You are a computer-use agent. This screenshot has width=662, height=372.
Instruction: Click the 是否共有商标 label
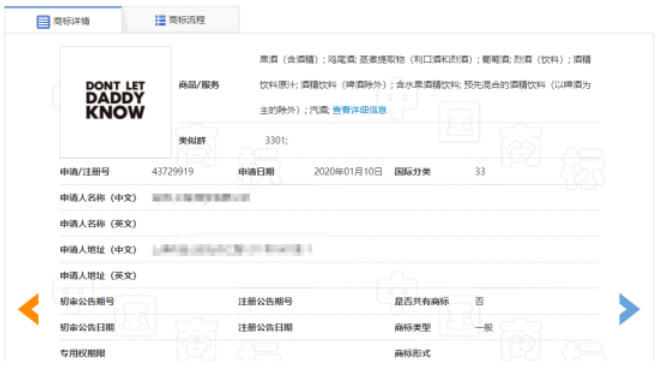click(421, 301)
